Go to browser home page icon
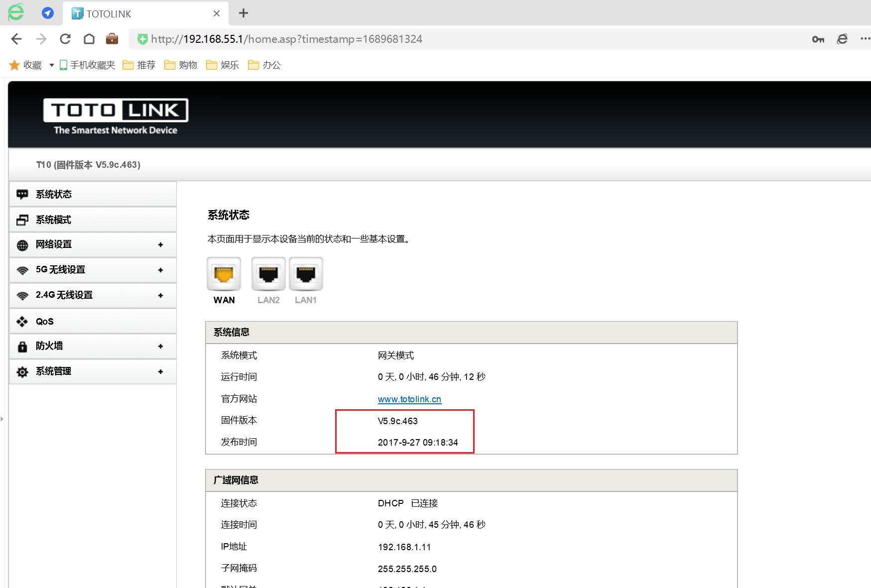 pyautogui.click(x=89, y=39)
